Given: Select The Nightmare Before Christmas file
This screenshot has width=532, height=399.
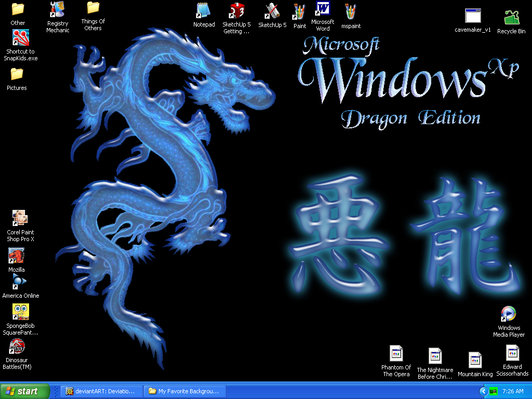Looking at the screenshot, I should pos(435,356).
